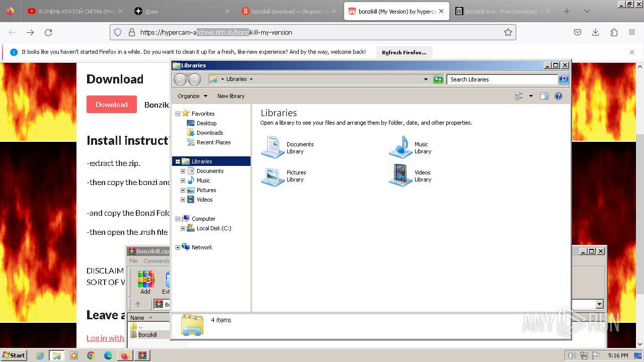644x362 pixels.
Task: Open Firefox downloads panel icon
Action: click(x=596, y=32)
